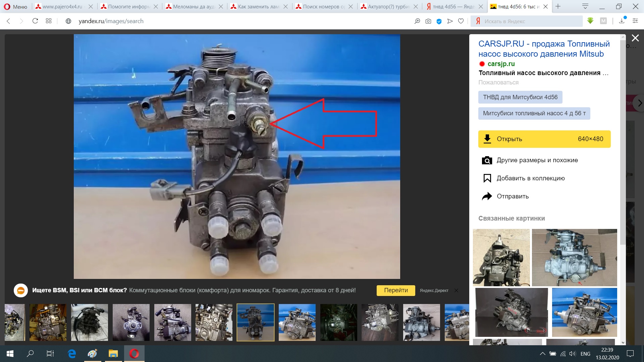Open the downloads icon in the toolbar
644x362 pixels.
[x=622, y=21]
